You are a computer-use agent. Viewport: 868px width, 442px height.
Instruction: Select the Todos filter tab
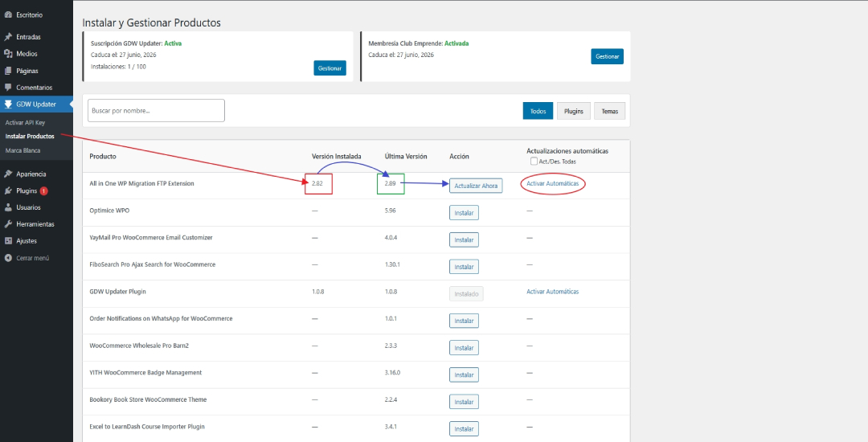tap(538, 111)
